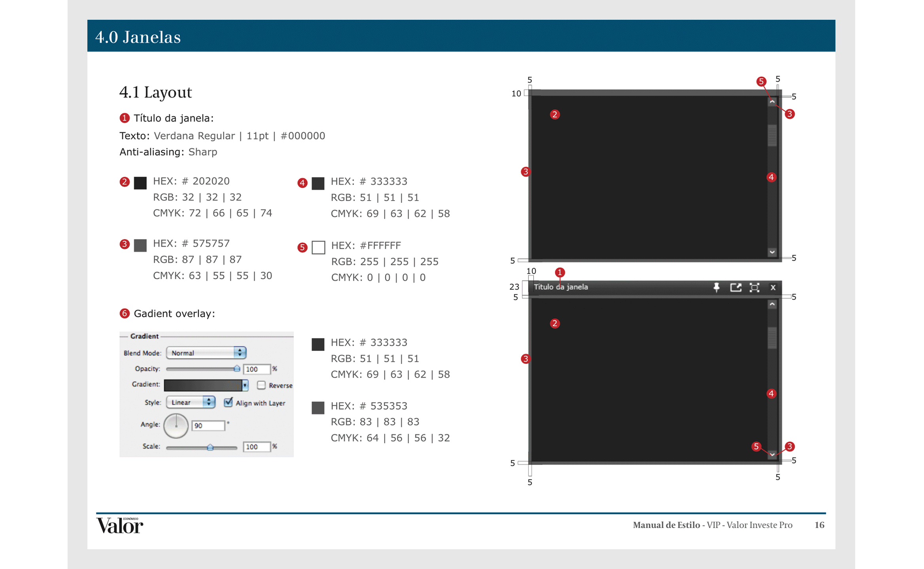Open the Gradient picker dropdown arrow
The height and width of the screenshot is (569, 924).
[x=245, y=385]
